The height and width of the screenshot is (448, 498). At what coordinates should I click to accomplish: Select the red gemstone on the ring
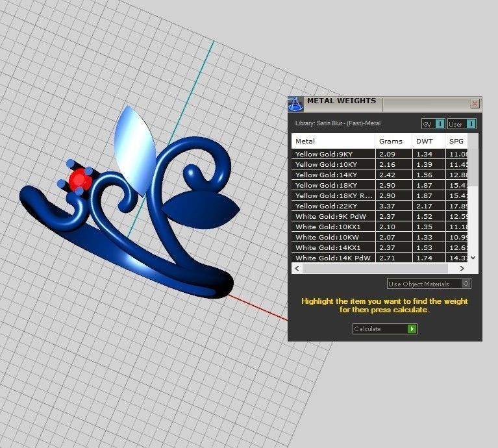pos(79,180)
